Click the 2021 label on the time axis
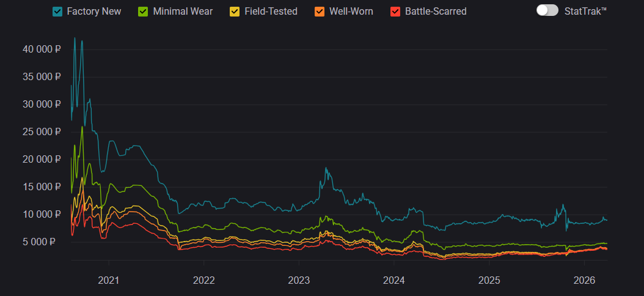644x296 pixels. point(109,279)
